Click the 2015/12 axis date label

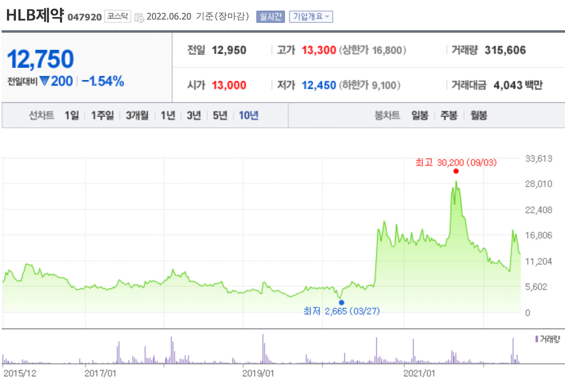click(20, 373)
